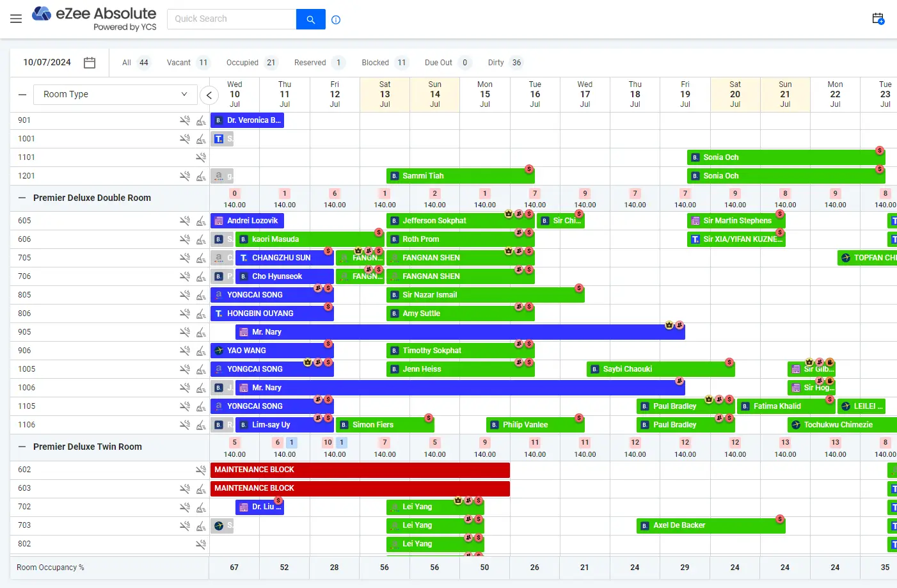897x588 pixels.
Task: Open Saybi Chaouki reservation in room 1005
Action: pos(660,369)
